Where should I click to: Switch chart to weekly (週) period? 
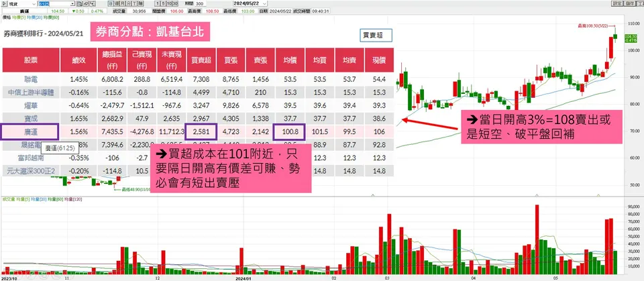pos(117,4)
